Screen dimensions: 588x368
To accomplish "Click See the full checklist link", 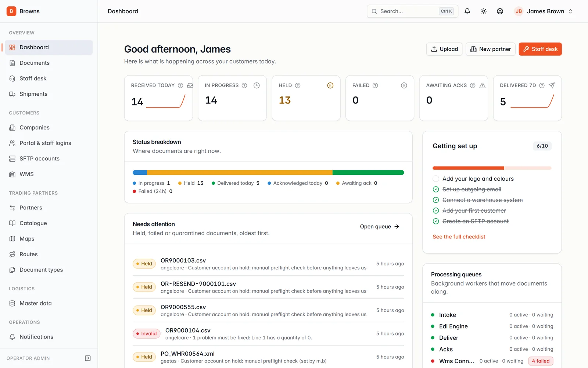I will pos(459,237).
